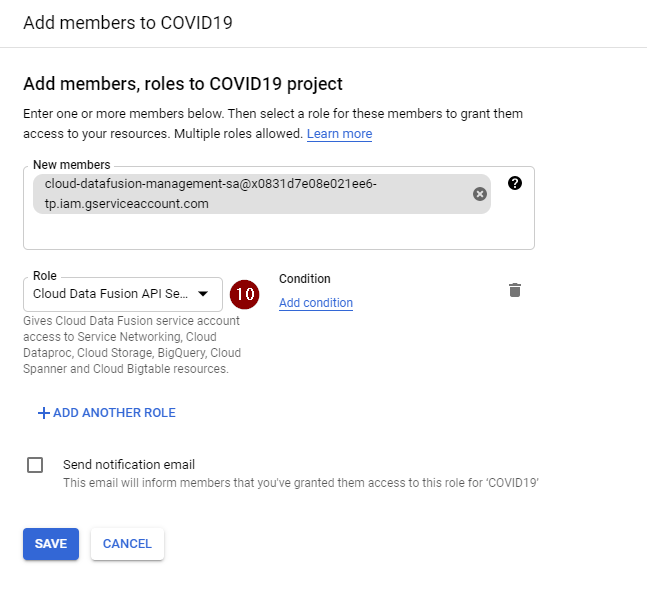Click the Send notification email label
The height and width of the screenshot is (590, 647).
pos(128,464)
